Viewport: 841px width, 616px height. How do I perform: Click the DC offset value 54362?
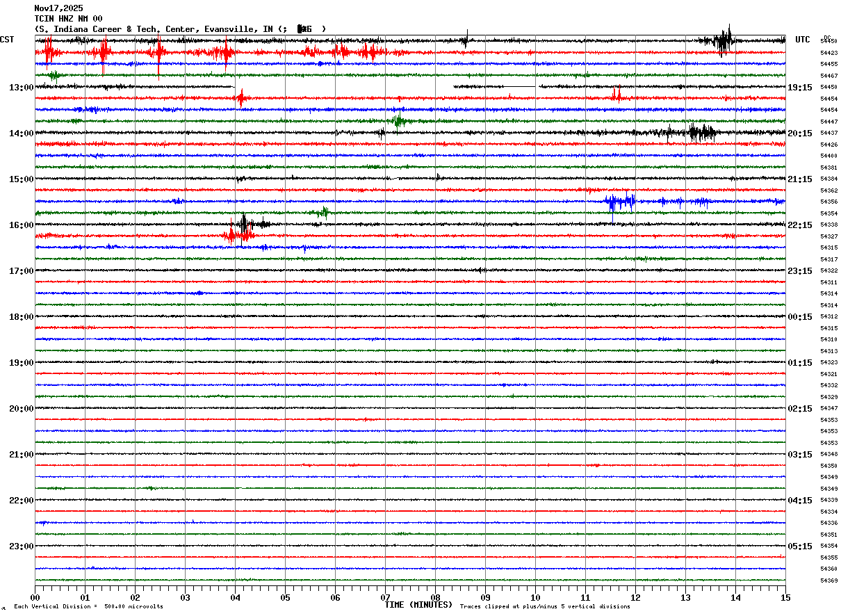(828, 191)
